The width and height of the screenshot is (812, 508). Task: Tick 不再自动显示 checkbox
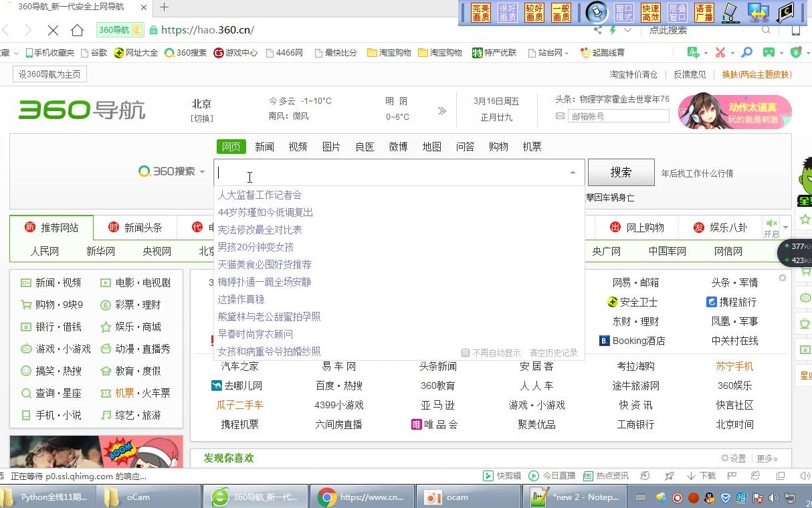point(466,353)
